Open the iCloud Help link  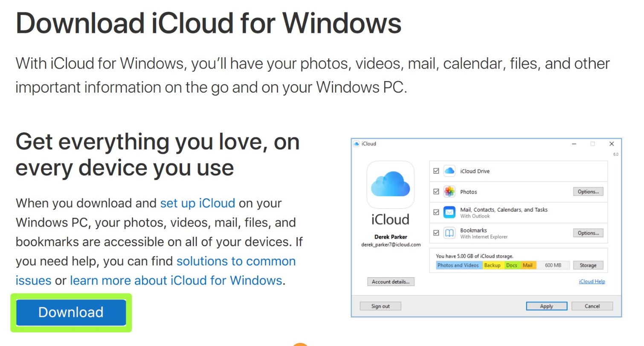592,282
